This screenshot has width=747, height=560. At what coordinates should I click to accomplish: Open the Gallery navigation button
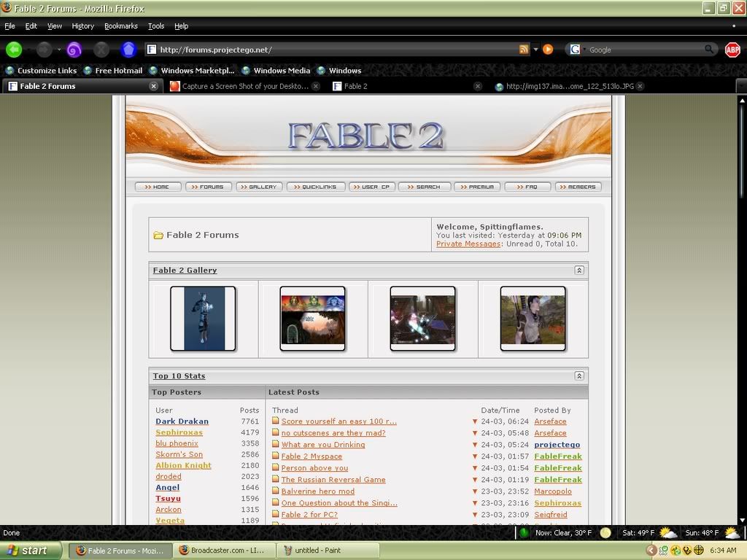pos(259,187)
